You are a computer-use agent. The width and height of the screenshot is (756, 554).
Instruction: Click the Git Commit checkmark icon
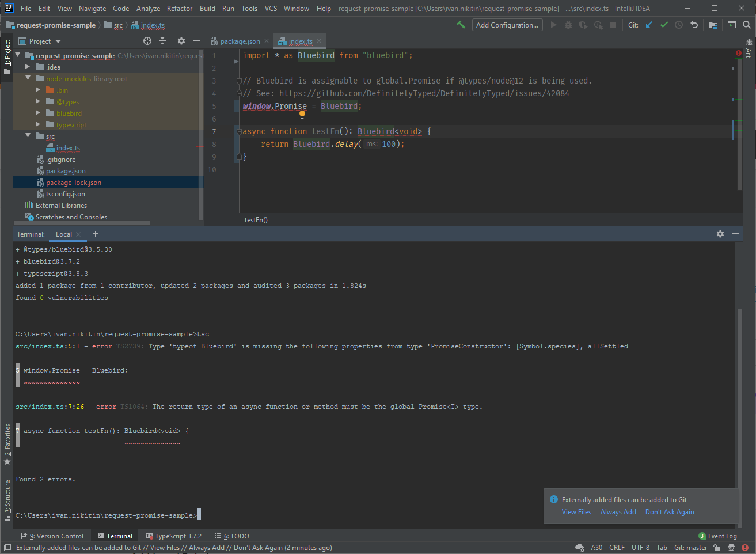(664, 25)
